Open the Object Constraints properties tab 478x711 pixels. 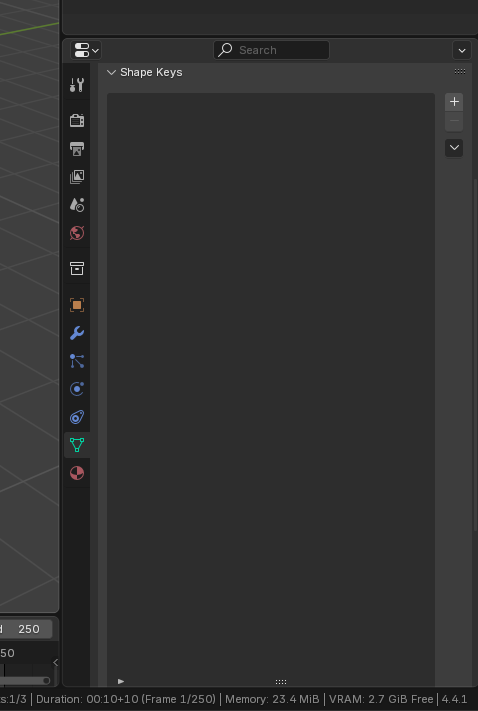77,417
